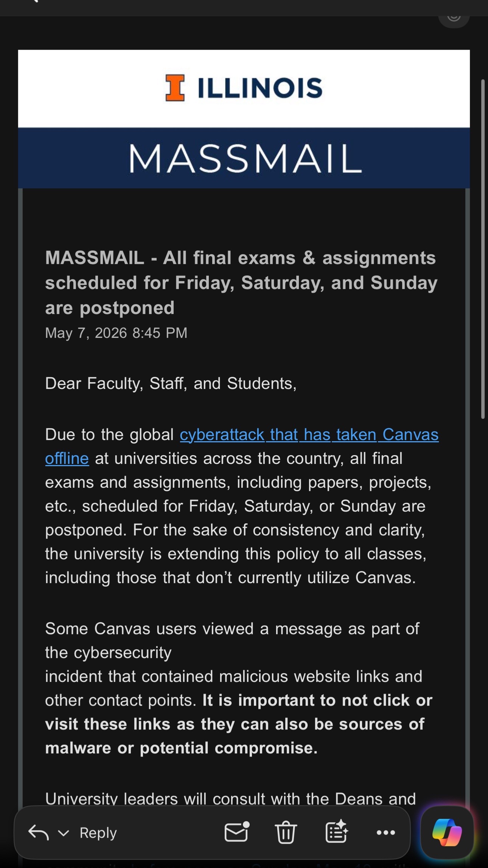
Task: Tap the bold malicious links warning text
Action: pyautogui.click(x=238, y=724)
